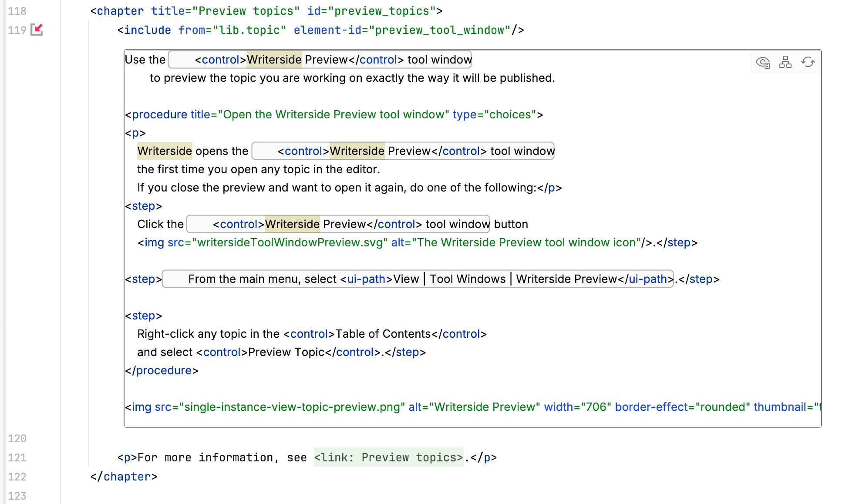Click the type="choices" attribute
This screenshot has height=504, width=849.
pos(495,114)
